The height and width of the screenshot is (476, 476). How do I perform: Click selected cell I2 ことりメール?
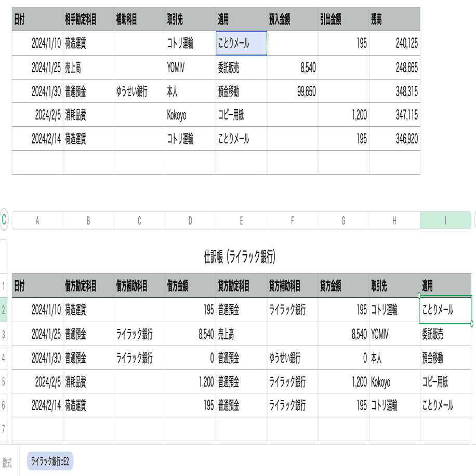click(x=445, y=310)
